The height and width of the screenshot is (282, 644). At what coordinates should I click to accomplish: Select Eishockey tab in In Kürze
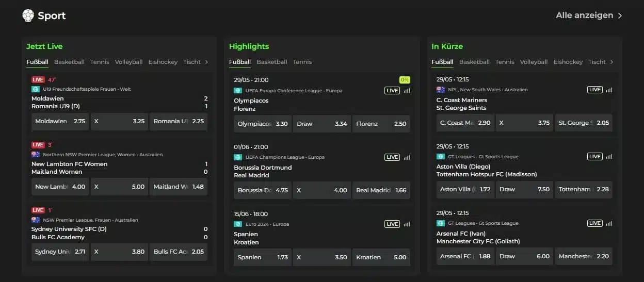pos(568,62)
